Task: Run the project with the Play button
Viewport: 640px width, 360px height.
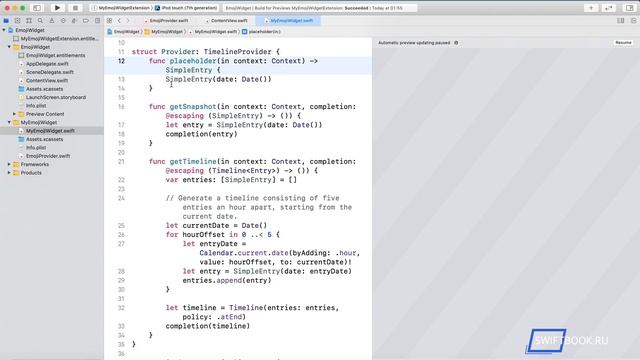Action: pyautogui.click(x=57, y=8)
